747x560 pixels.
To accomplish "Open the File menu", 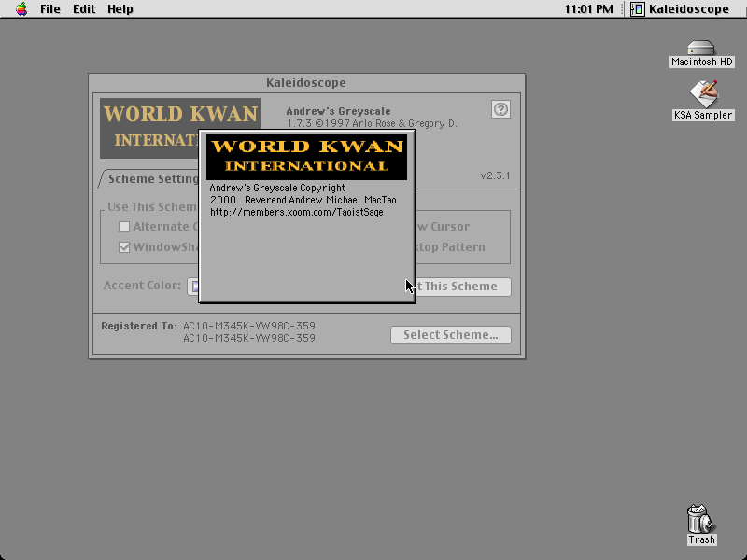I will click(x=50, y=9).
